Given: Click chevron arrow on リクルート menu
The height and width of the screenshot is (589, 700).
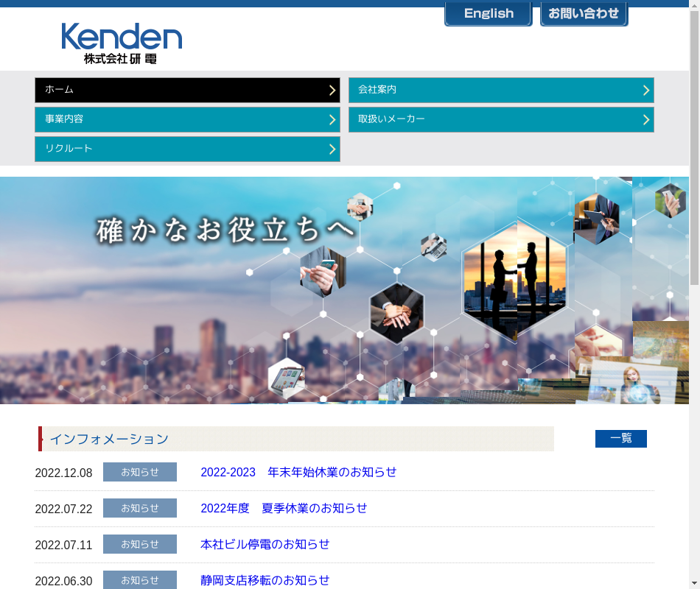Looking at the screenshot, I should [332, 149].
